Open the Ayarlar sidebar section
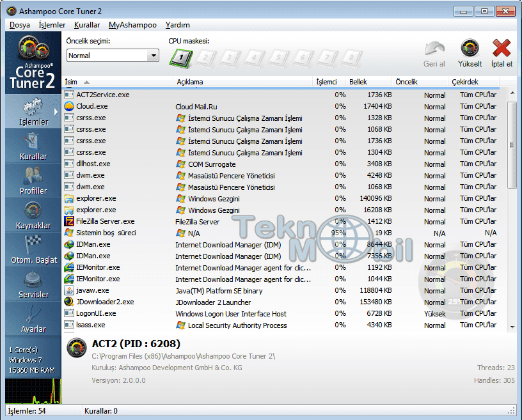522x420 pixels. (x=33, y=320)
